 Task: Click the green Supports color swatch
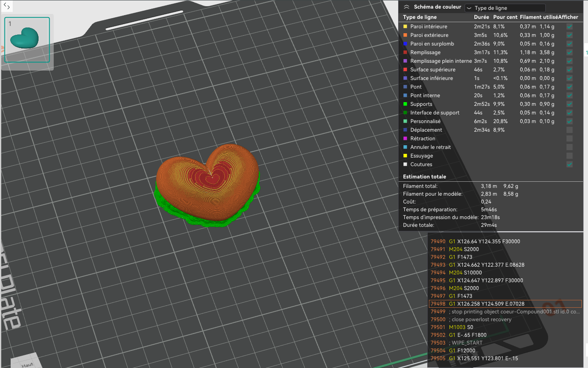click(x=405, y=104)
